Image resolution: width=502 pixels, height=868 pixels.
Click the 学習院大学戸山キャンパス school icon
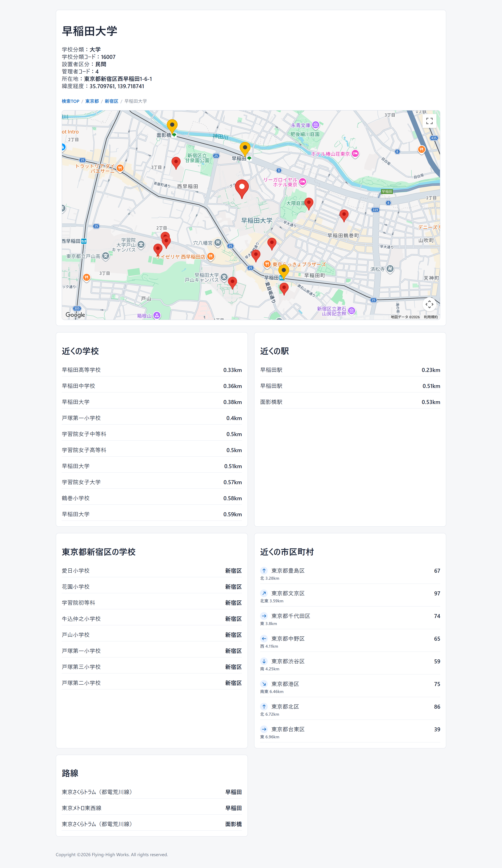141,245
